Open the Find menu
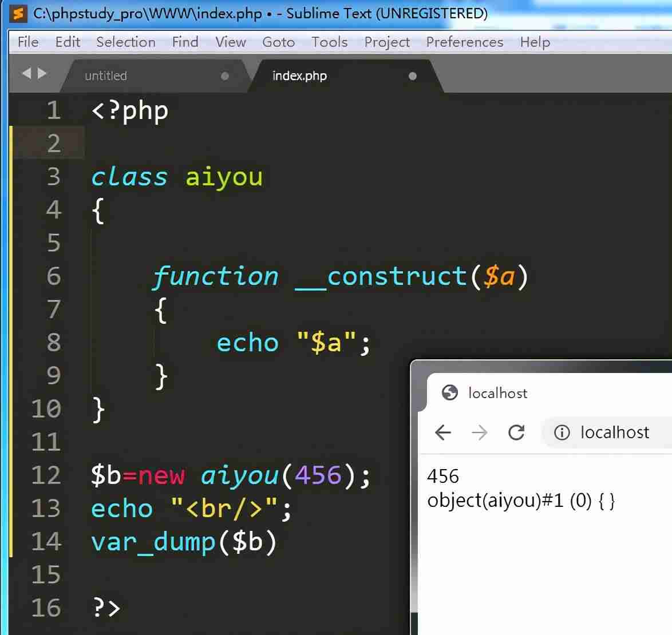 (x=185, y=42)
